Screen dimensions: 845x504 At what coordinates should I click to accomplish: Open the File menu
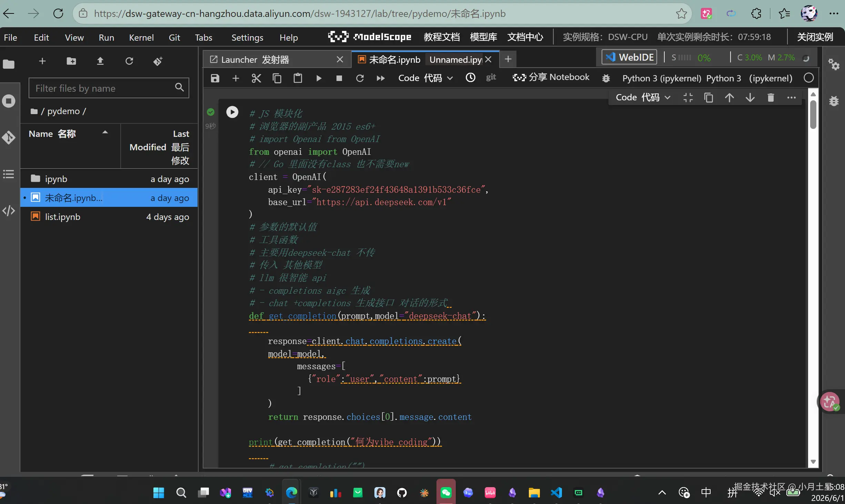pos(11,37)
